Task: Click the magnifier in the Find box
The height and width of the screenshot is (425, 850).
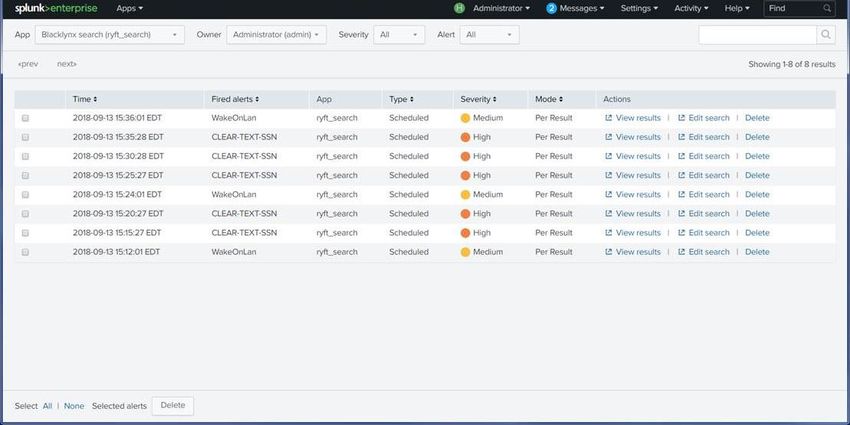Action: pyautogui.click(x=827, y=8)
